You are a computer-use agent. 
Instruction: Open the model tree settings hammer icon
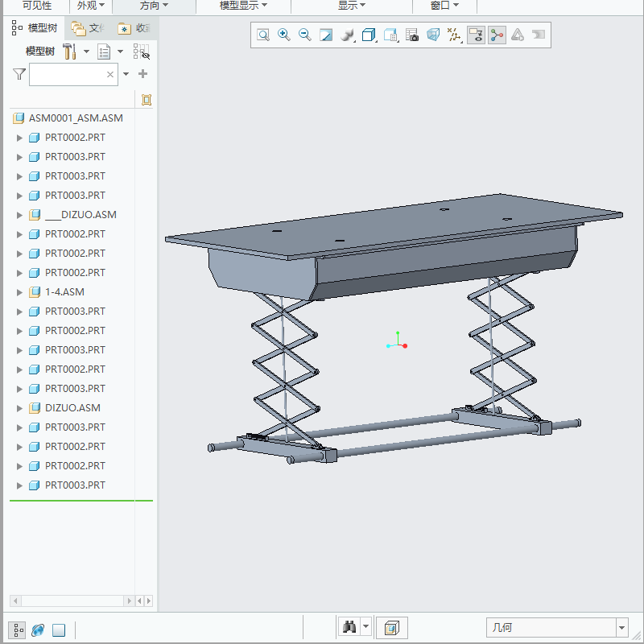point(69,52)
